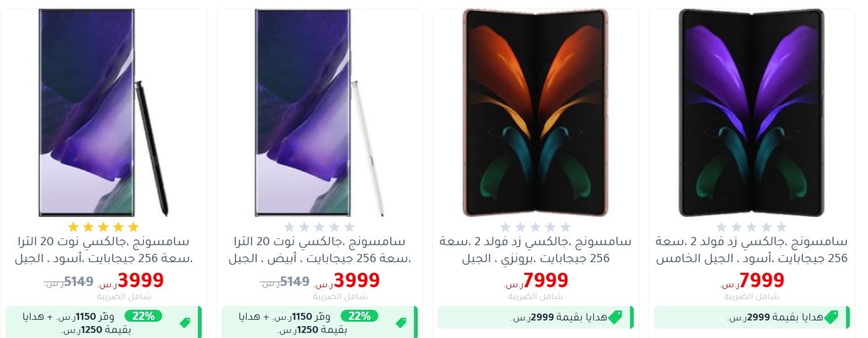The height and width of the screenshot is (338, 868).
Task: Open the white Galaxy Note 20 Ultra product image
Action: [x=319, y=113]
